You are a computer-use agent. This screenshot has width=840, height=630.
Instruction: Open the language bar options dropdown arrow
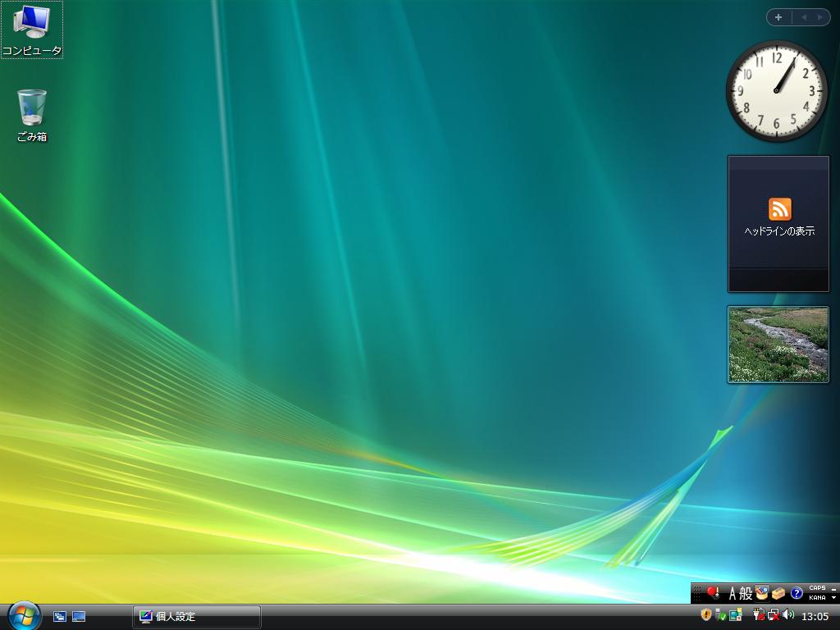(833, 597)
